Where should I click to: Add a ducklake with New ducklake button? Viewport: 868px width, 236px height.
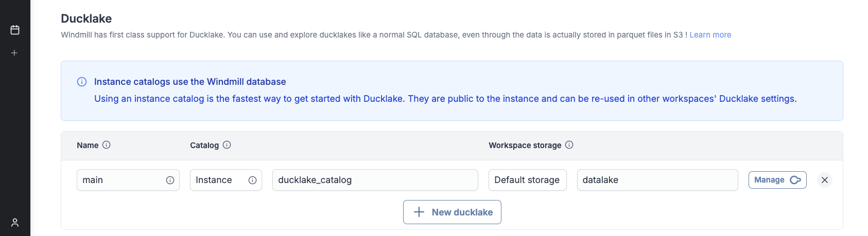[452, 212]
